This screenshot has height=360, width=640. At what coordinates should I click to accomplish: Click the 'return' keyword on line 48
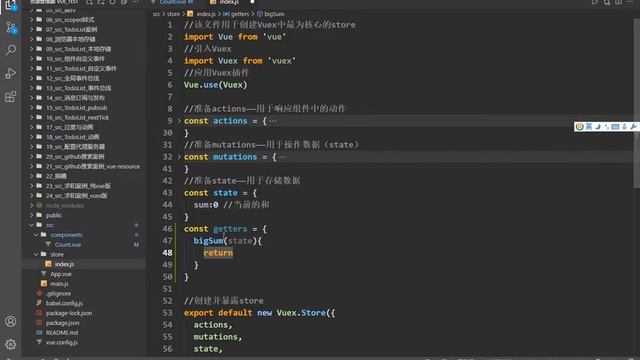218,253
